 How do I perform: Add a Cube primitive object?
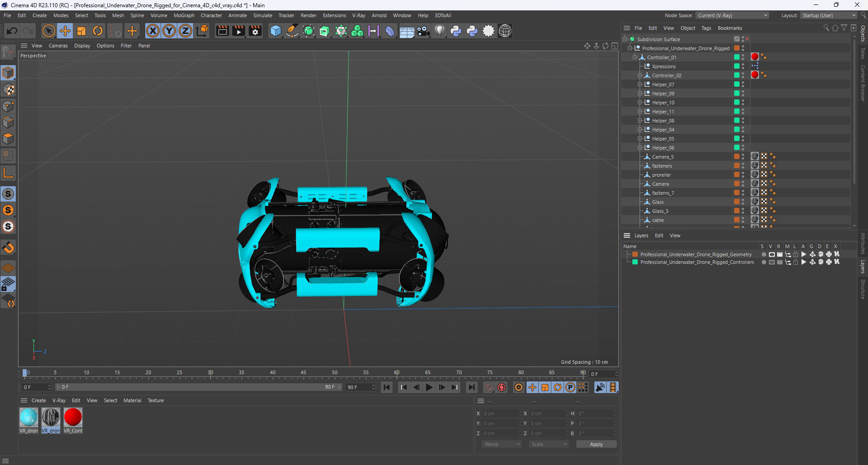pyautogui.click(x=275, y=31)
